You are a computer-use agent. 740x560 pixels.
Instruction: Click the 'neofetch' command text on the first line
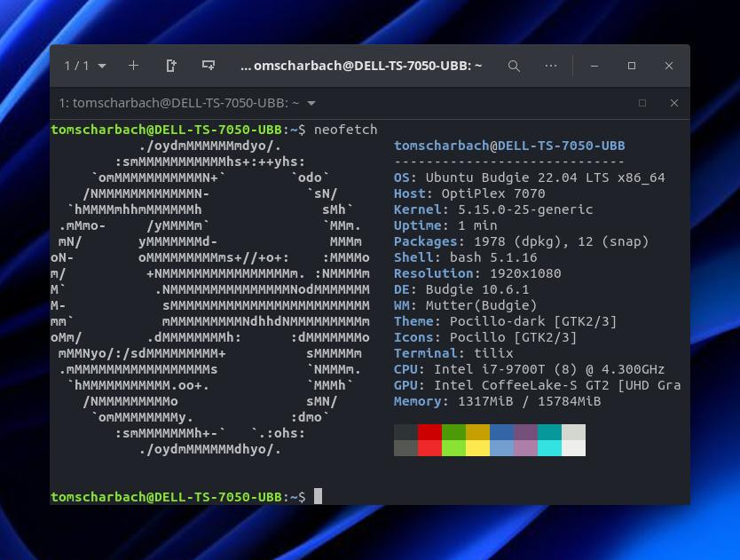pos(345,130)
